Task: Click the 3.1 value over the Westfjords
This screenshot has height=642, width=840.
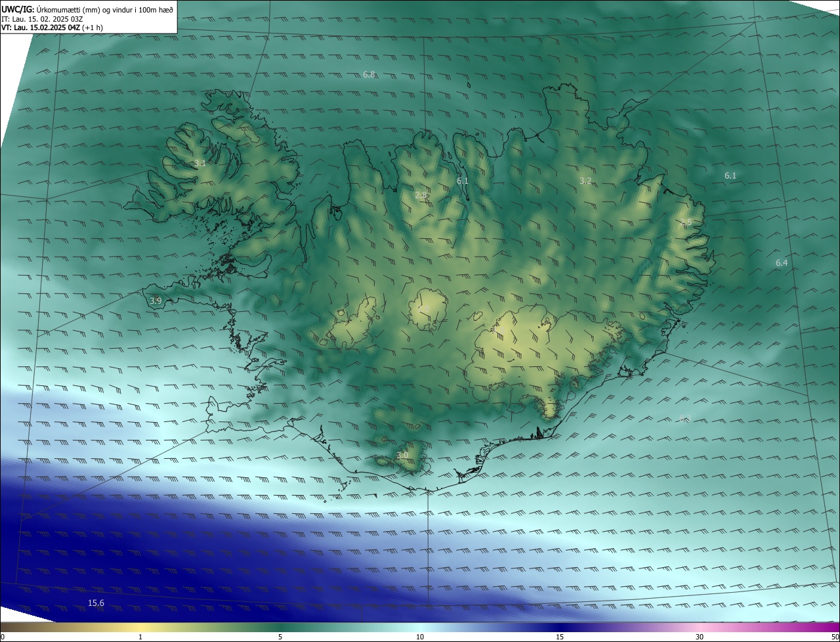Action: coord(200,163)
